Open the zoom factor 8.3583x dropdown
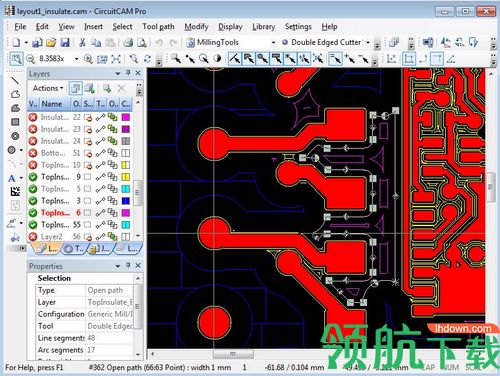 [x=76, y=59]
